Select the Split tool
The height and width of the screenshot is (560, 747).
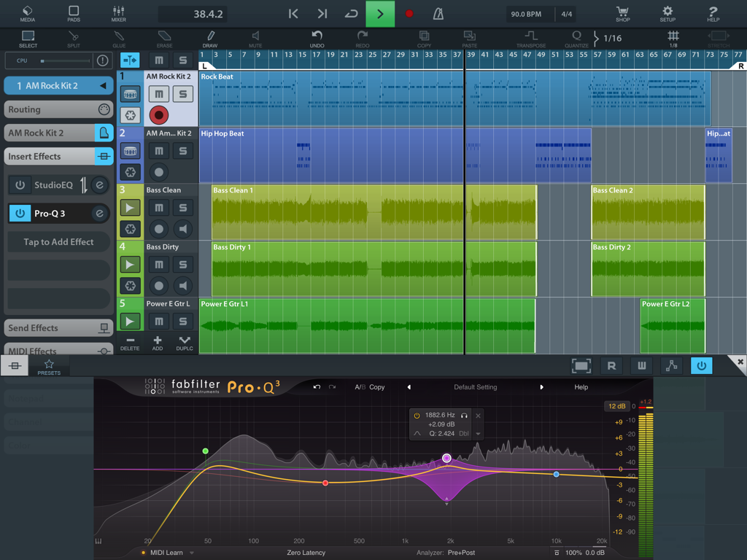(x=74, y=38)
